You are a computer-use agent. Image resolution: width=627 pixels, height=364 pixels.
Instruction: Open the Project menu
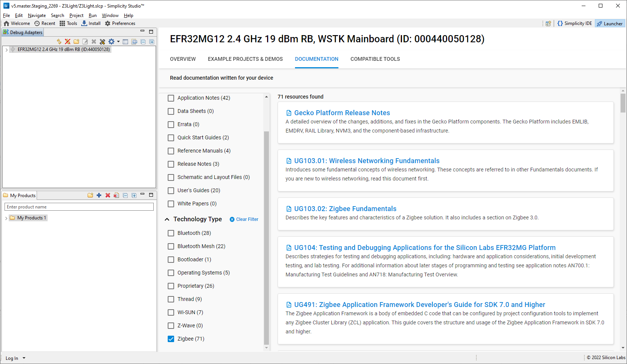pyautogui.click(x=76, y=15)
